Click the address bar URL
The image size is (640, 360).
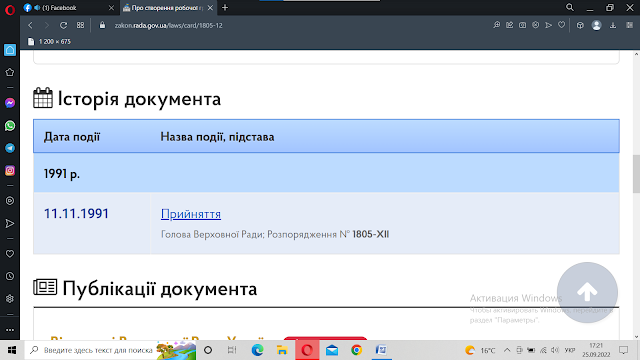(169, 25)
